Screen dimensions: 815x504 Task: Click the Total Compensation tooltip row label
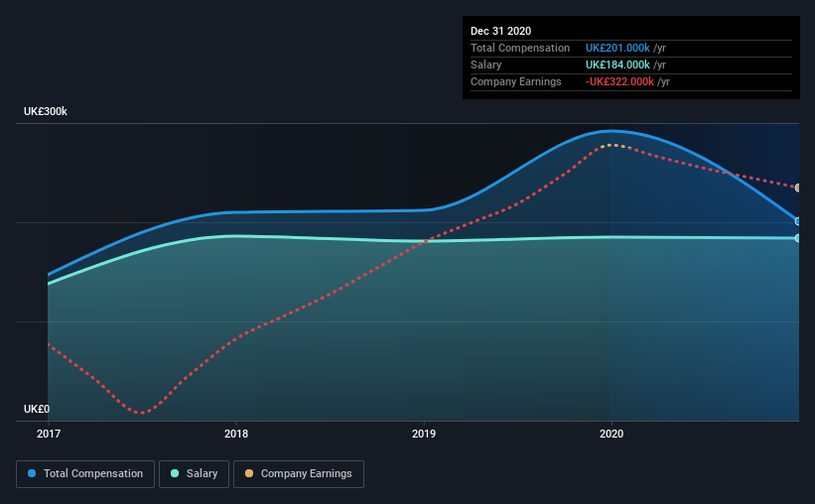pos(520,48)
